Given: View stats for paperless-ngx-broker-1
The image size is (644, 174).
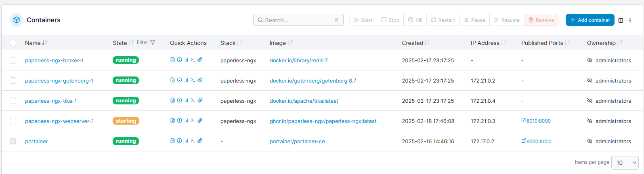Looking at the screenshot, I should (186, 60).
